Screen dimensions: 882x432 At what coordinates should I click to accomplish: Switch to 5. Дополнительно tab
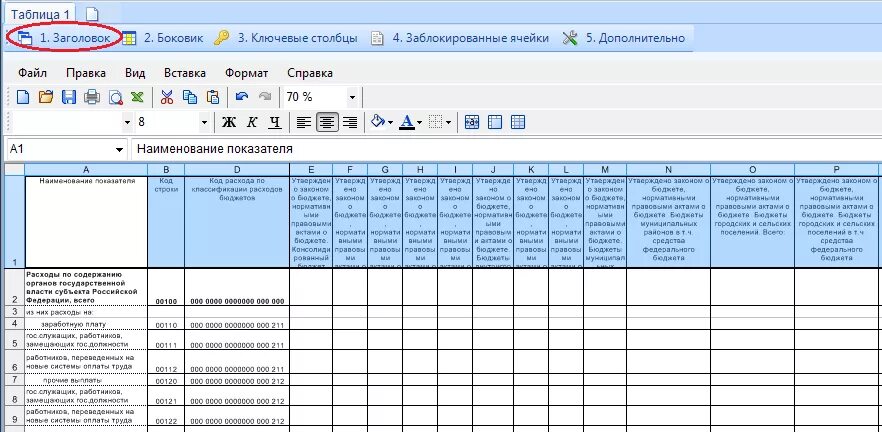624,38
